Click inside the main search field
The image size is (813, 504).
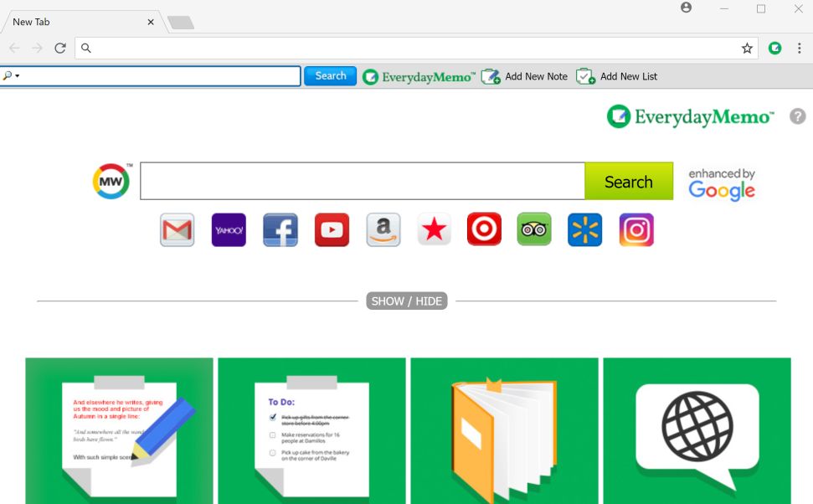pyautogui.click(x=360, y=181)
